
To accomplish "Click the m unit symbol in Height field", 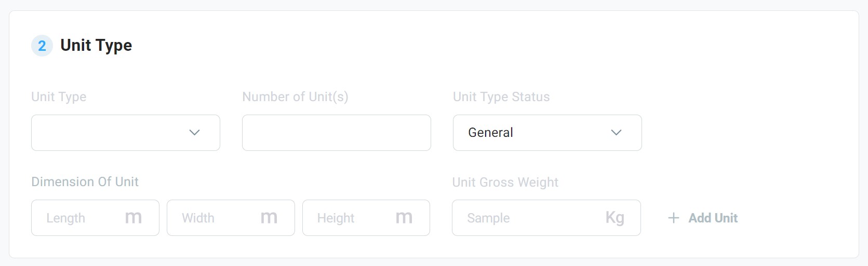I will [404, 218].
